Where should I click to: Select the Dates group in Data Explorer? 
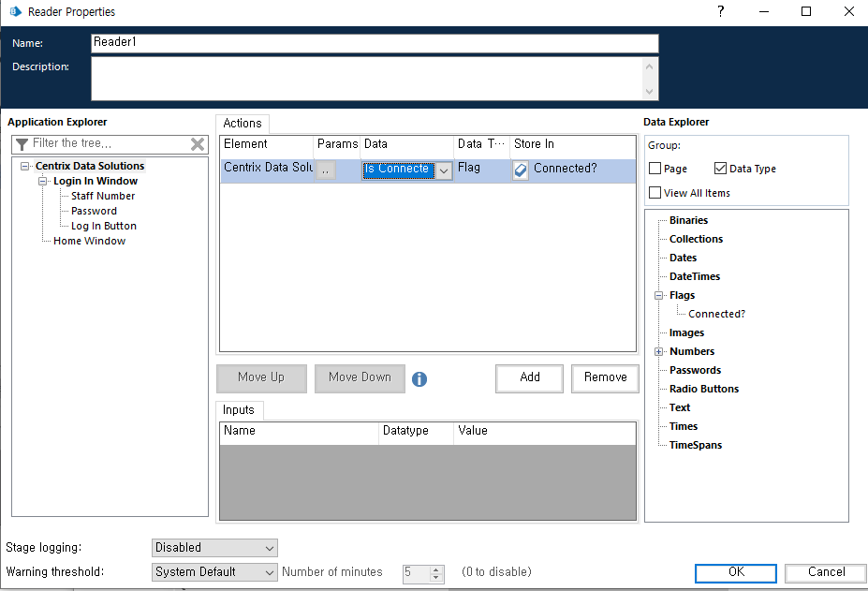click(x=683, y=259)
